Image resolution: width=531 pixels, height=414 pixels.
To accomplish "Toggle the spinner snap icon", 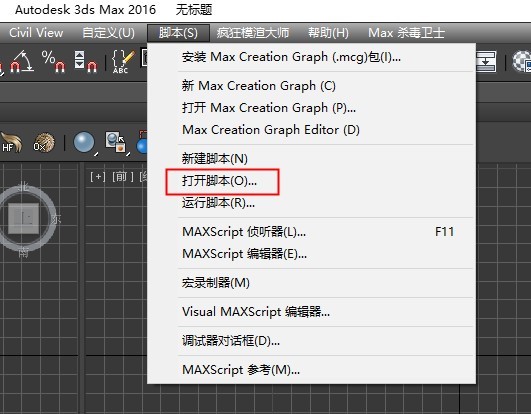I will (86, 61).
